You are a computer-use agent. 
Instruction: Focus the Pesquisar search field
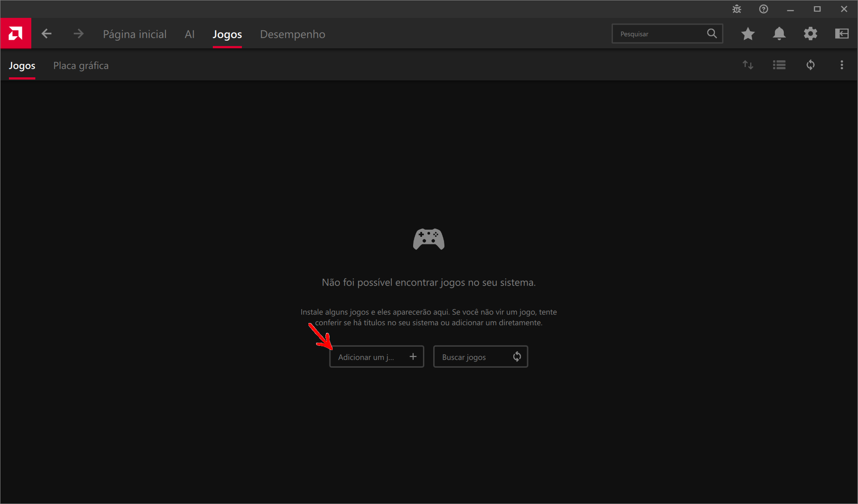(667, 34)
